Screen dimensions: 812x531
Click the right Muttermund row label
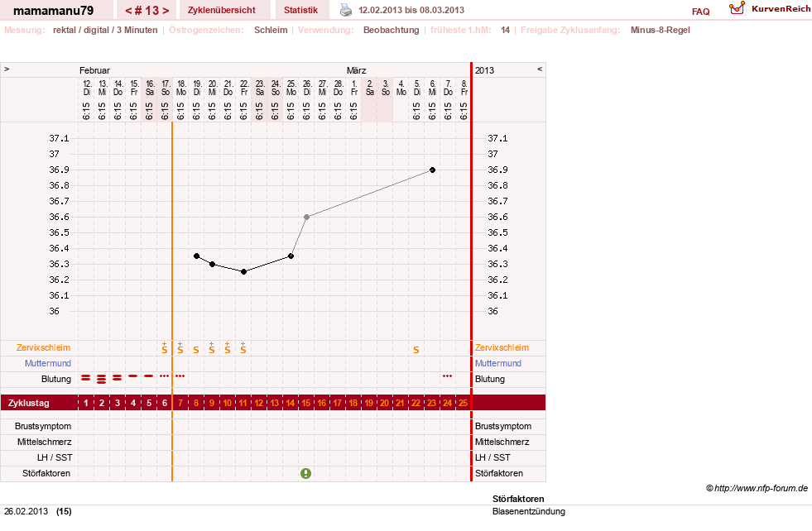[498, 363]
